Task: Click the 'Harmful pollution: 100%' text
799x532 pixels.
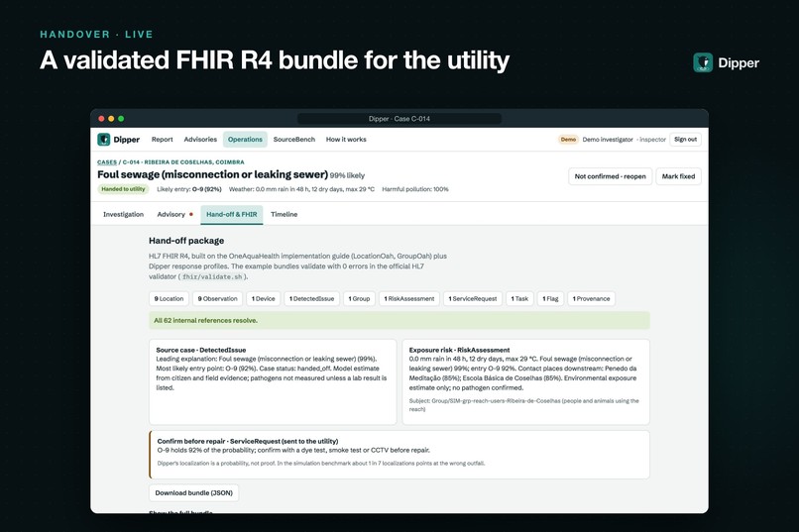Action: (415, 189)
